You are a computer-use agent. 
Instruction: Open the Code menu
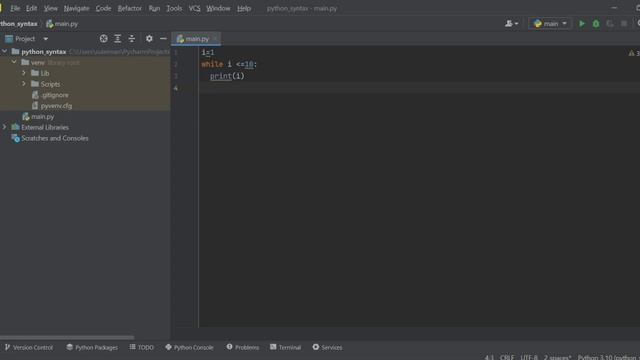(x=103, y=8)
